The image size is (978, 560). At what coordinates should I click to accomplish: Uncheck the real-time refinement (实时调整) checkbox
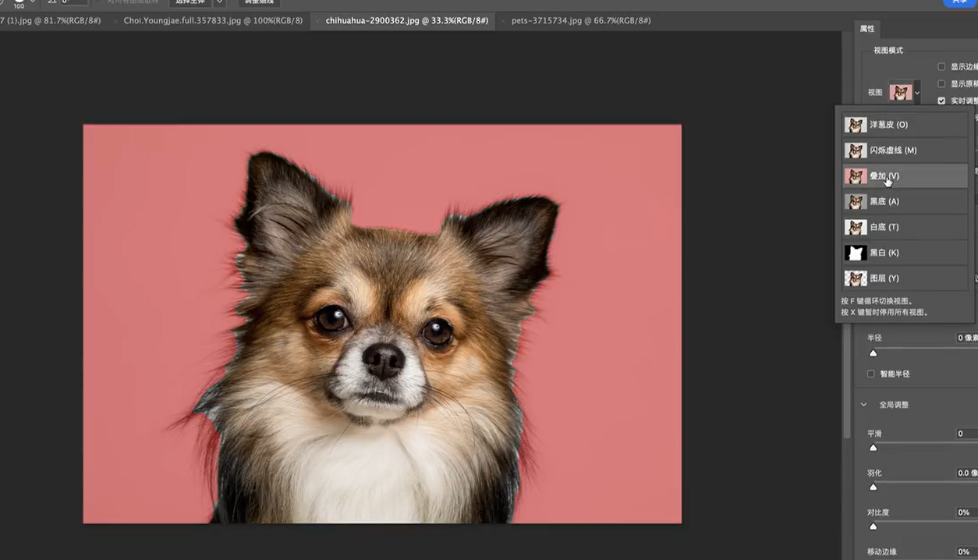(941, 101)
